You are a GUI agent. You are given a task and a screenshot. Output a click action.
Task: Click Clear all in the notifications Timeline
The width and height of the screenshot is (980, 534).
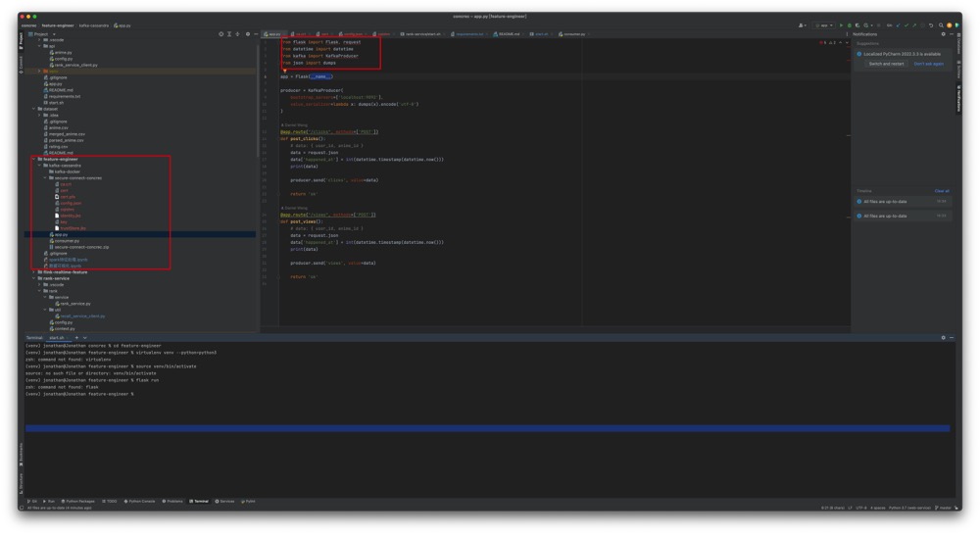click(941, 191)
